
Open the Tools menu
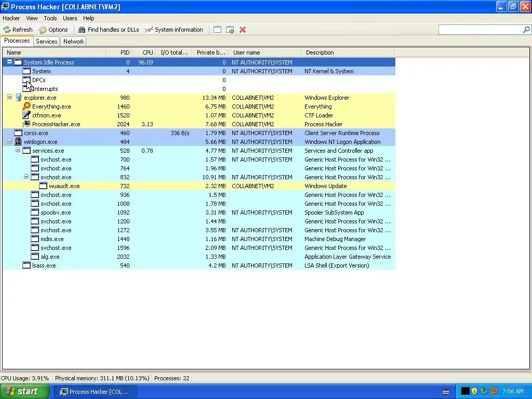coord(50,18)
